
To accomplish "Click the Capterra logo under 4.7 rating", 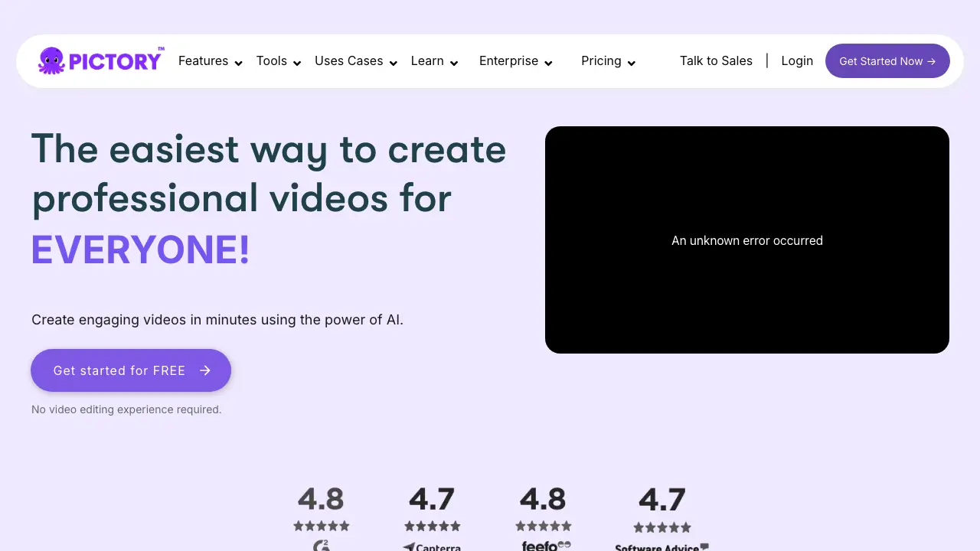I will point(432,546).
